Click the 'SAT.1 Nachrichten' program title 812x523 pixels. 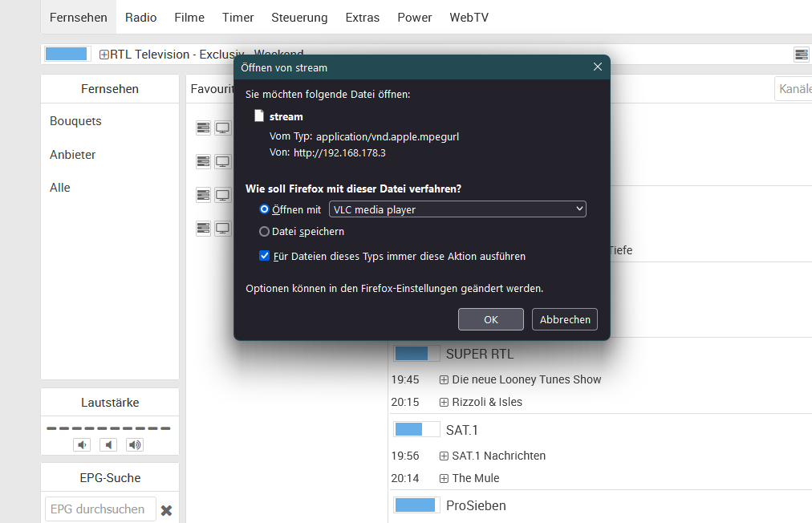click(x=499, y=456)
